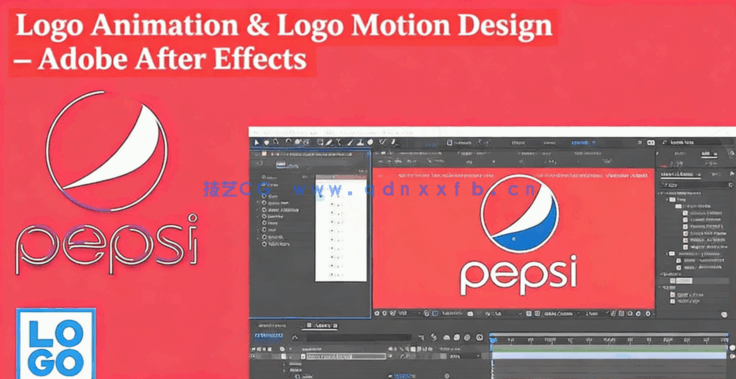The height and width of the screenshot is (379, 736).
Task: Select the Selection arrow tool
Action: [x=257, y=142]
